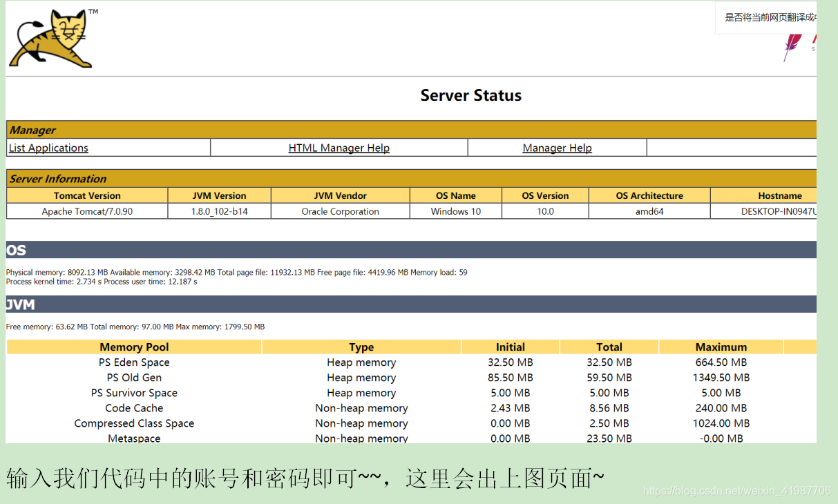Viewport: 838px width, 504px height.
Task: Click the Free memory 63.62 MB line
Action: coord(135,327)
